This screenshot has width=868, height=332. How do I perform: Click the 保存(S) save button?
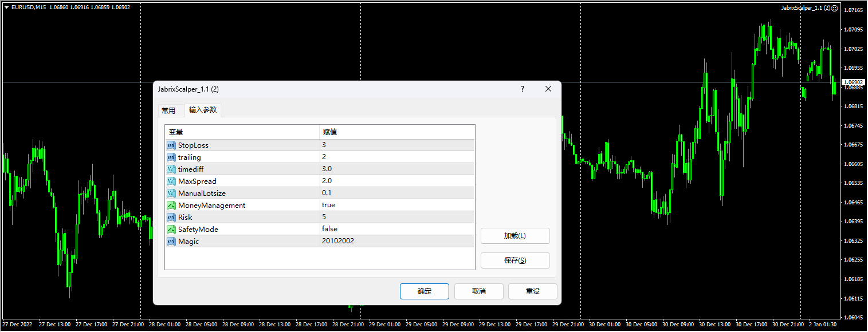tap(514, 260)
